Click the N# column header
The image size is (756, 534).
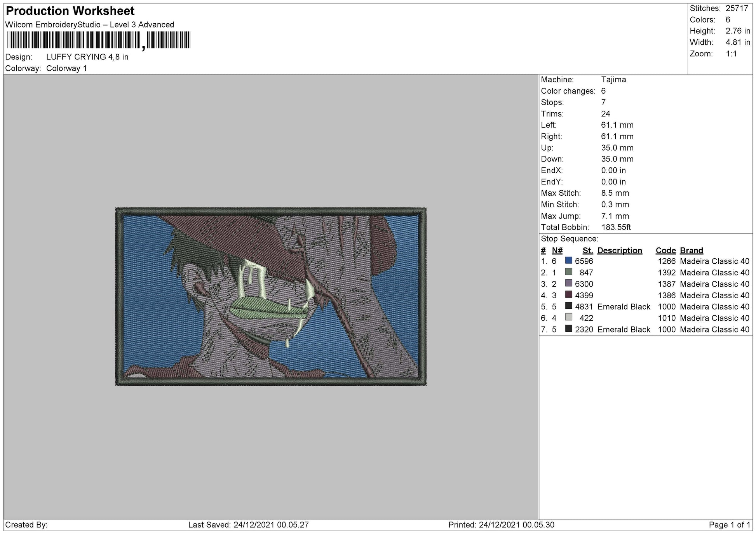[557, 250]
